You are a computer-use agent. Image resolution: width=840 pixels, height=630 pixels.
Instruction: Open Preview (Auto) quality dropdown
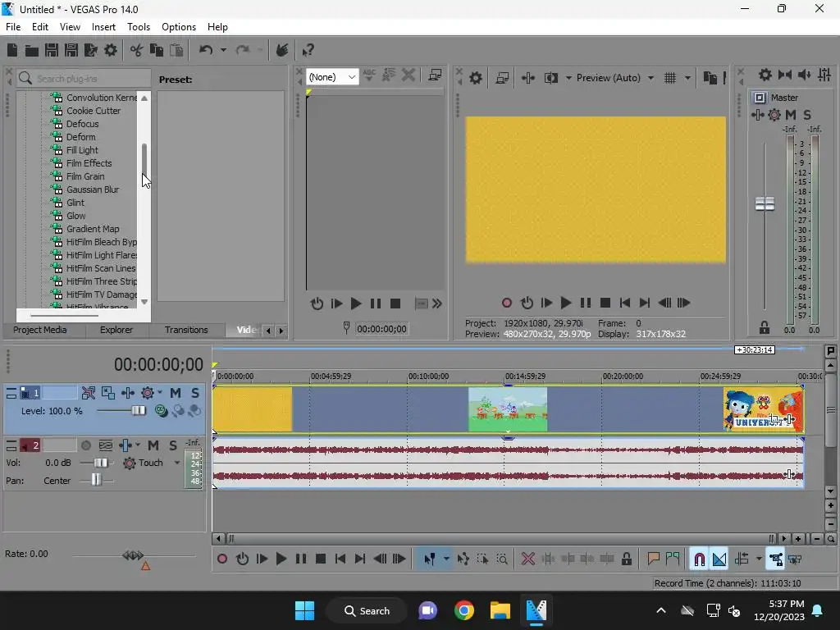615,78
